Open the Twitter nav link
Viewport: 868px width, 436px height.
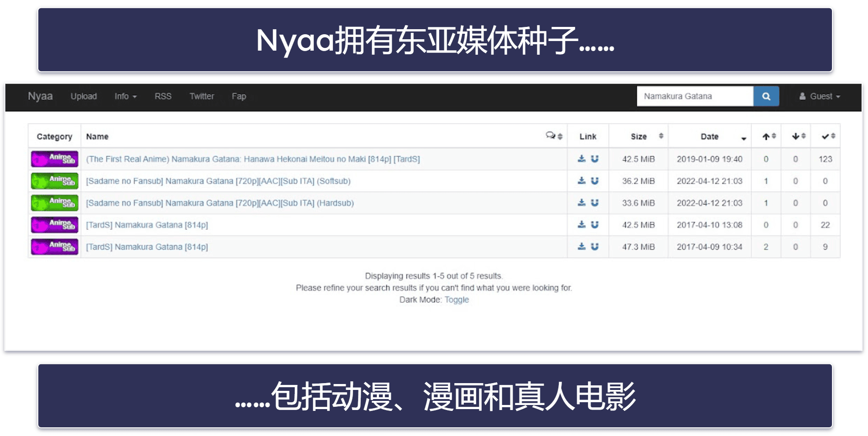(202, 96)
